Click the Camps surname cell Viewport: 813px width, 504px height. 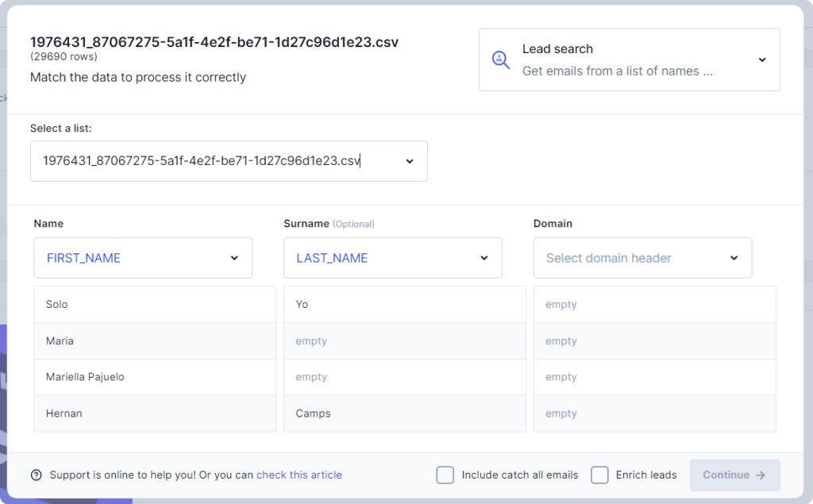point(404,414)
